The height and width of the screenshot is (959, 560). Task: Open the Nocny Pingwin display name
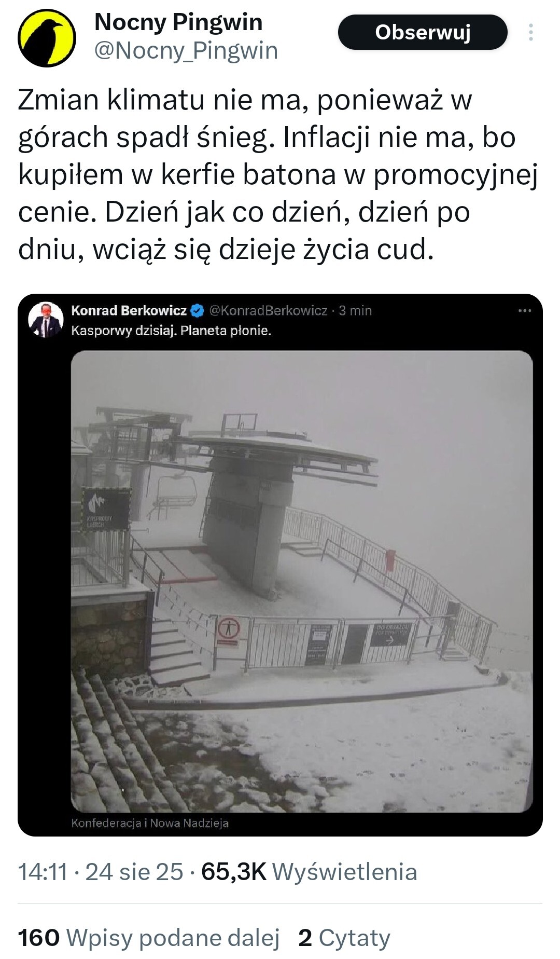click(178, 22)
